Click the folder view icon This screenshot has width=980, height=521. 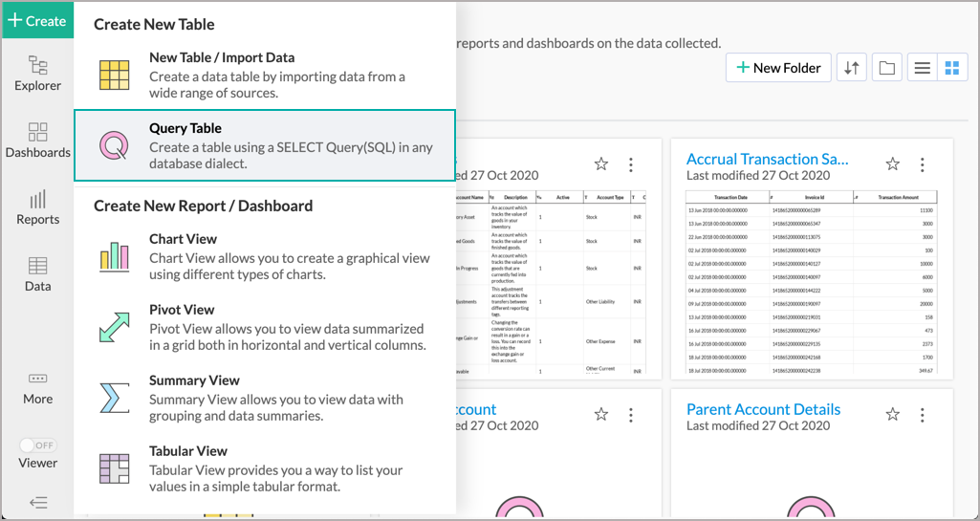887,68
